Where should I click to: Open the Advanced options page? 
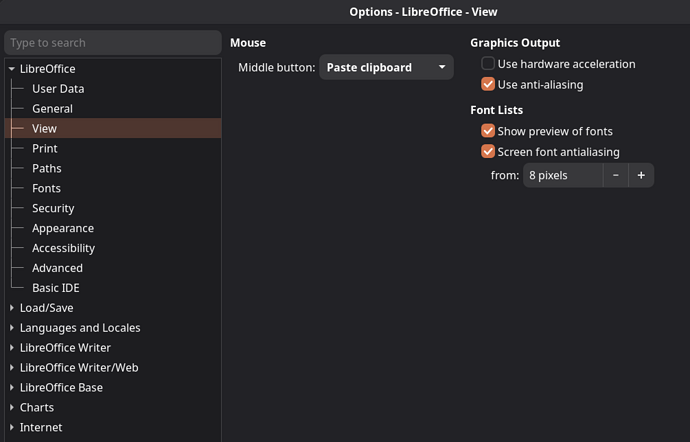57,268
